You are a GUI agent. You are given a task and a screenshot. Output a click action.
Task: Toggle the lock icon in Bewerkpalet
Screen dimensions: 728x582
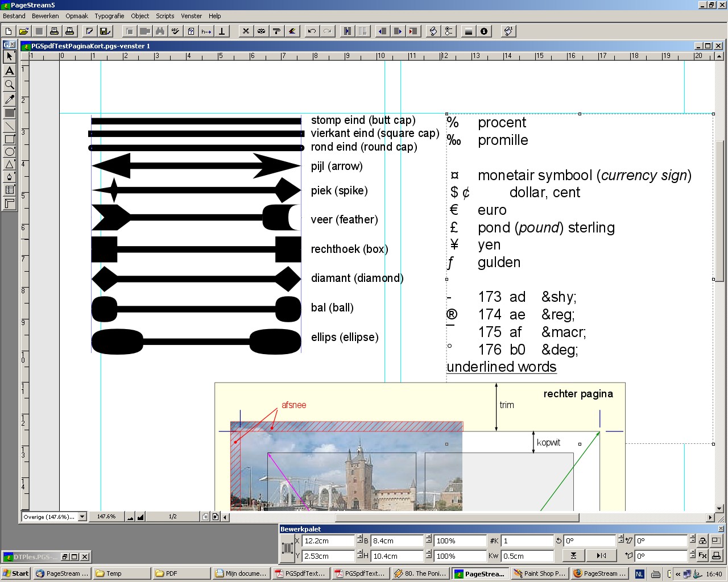pos(702,541)
